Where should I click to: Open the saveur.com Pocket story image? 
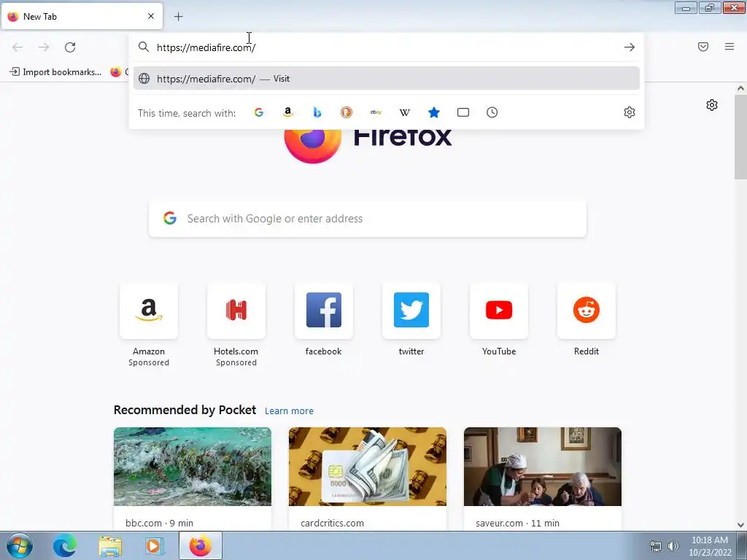[x=543, y=467]
